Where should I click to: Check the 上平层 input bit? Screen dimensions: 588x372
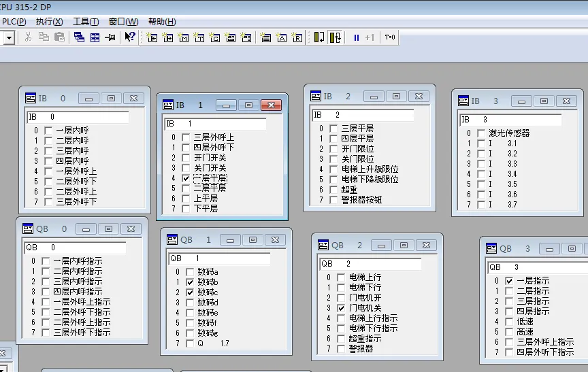click(x=186, y=199)
